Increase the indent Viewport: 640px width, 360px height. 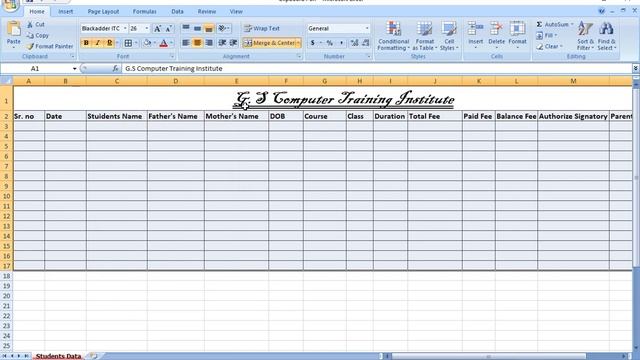[233, 43]
